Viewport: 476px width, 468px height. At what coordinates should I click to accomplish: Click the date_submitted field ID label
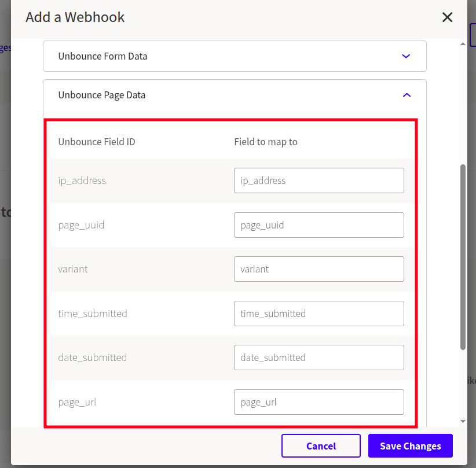[92, 358]
